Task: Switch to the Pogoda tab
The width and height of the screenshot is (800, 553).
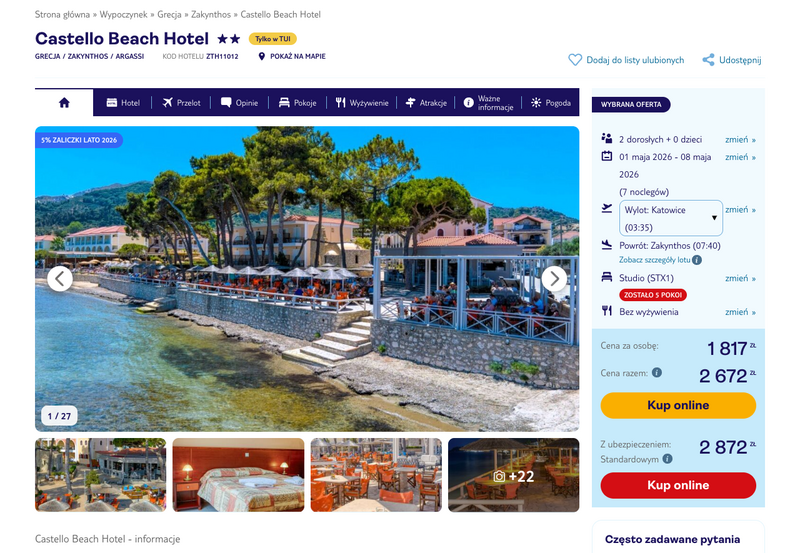Action: [x=551, y=103]
